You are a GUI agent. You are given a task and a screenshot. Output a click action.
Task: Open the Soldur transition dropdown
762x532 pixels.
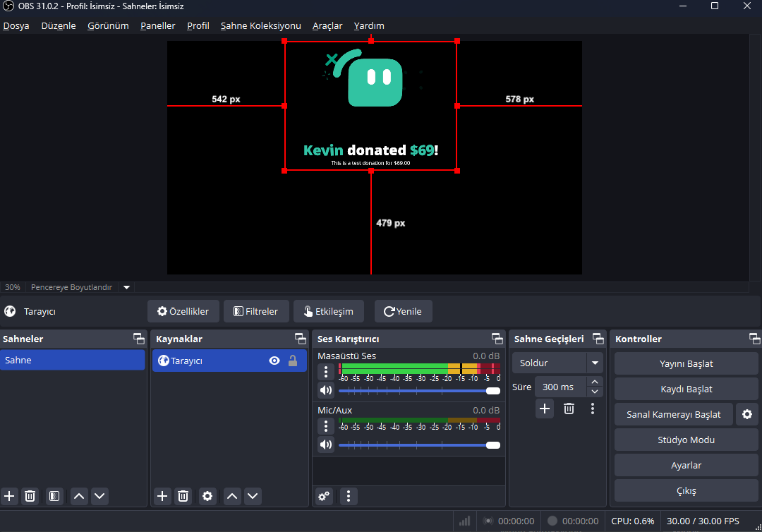pyautogui.click(x=595, y=363)
